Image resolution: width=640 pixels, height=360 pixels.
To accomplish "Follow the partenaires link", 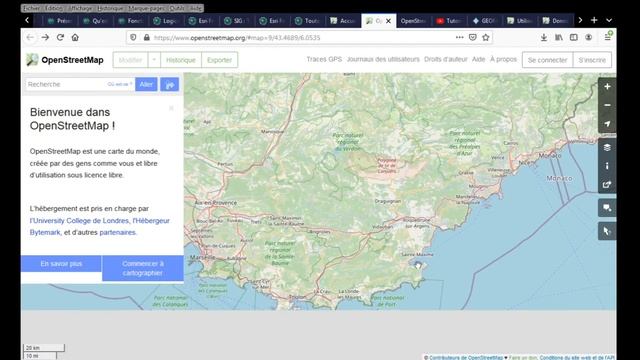I will (118, 232).
